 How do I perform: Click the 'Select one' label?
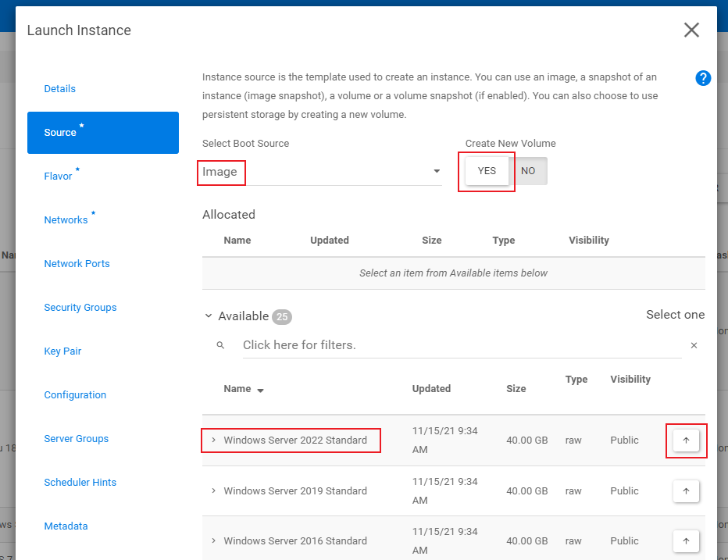click(675, 314)
